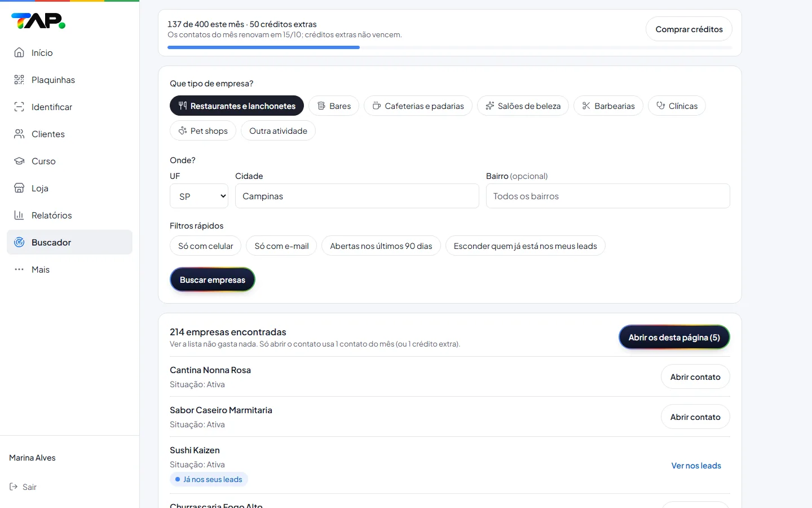Viewport: 812px width, 508px height.
Task: Open the Loja menu entry
Action: click(69, 188)
